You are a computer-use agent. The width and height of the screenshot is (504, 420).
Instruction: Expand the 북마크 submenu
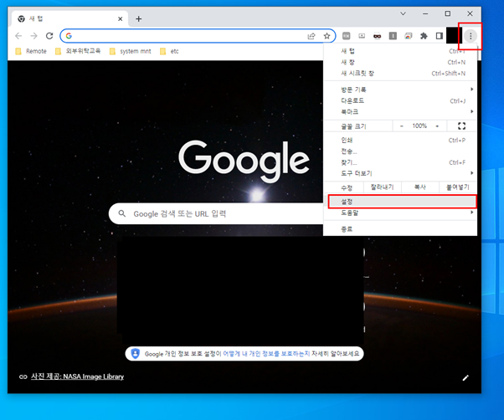click(400, 112)
